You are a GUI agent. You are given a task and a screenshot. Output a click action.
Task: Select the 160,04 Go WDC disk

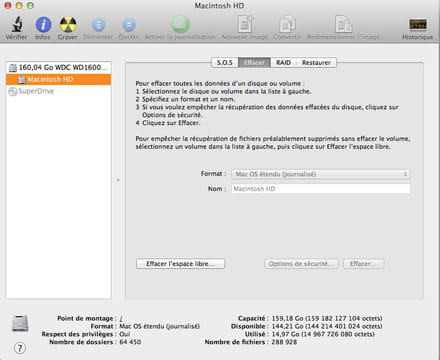[x=59, y=68]
